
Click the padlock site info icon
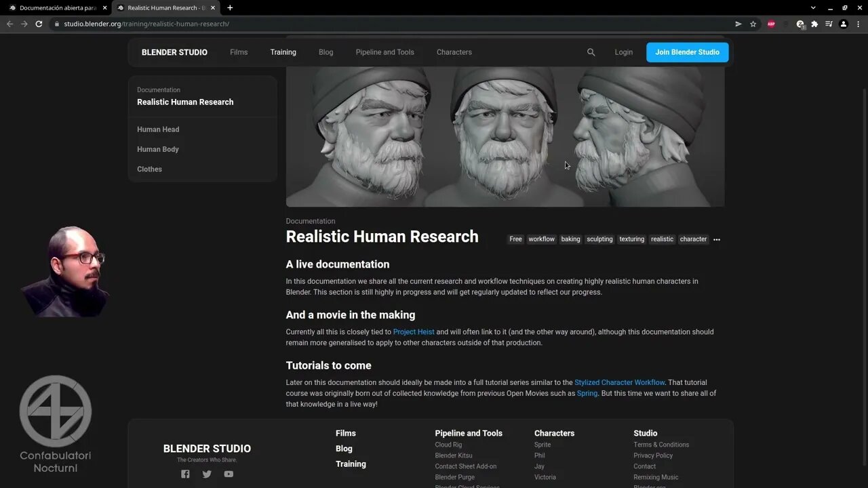(x=57, y=24)
